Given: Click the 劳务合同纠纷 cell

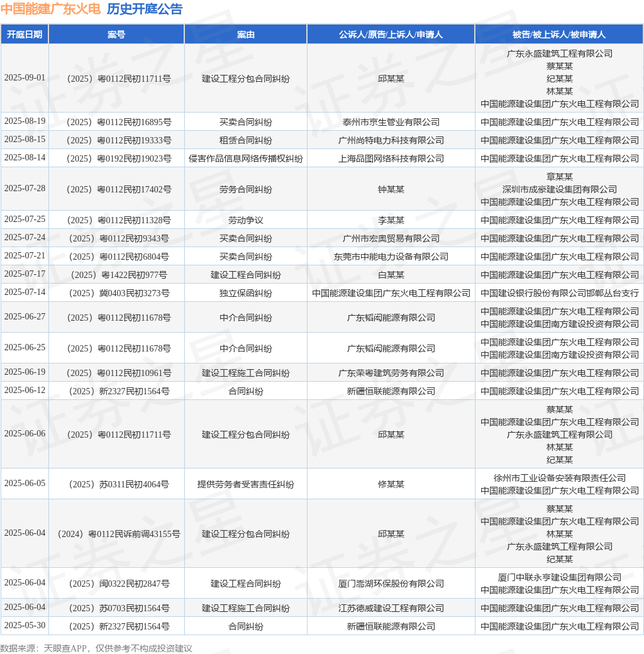Looking at the screenshot, I should coord(246,190).
